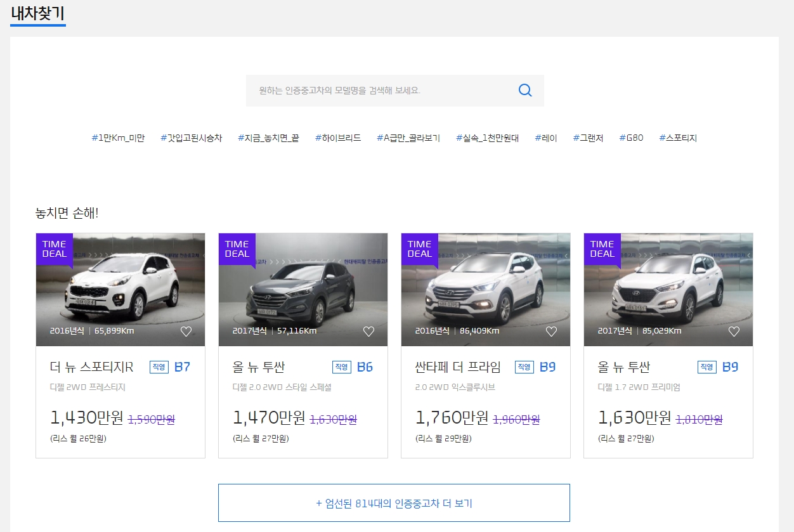
Task: Click the 직영 badge beside grade B6
Action: (x=342, y=367)
